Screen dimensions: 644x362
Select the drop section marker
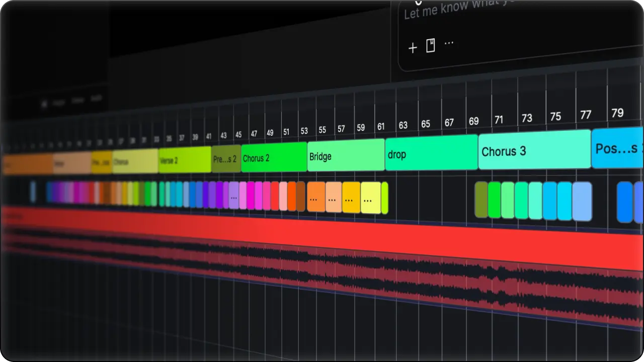pyautogui.click(x=431, y=153)
